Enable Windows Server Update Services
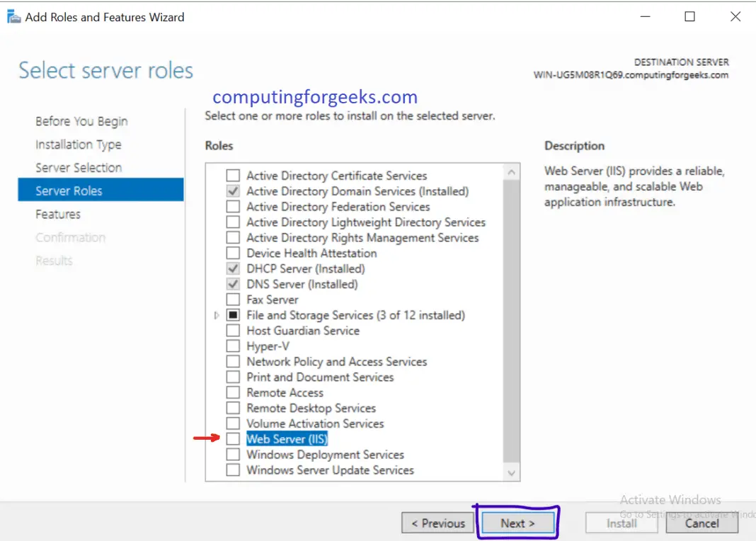 [x=233, y=470]
